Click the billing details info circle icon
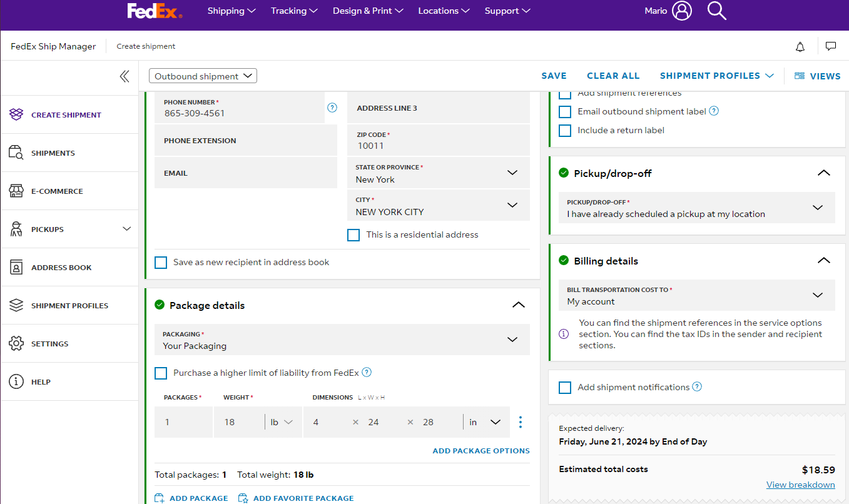The width and height of the screenshot is (849, 504). [564, 334]
